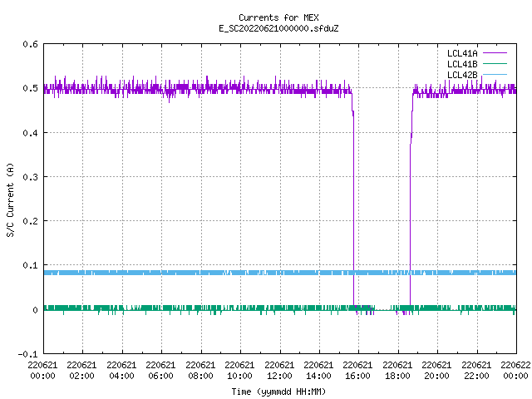This screenshot has width=532, height=399.
Task: Click the x-axis tick label 220621 20:00
Action: coord(436,370)
